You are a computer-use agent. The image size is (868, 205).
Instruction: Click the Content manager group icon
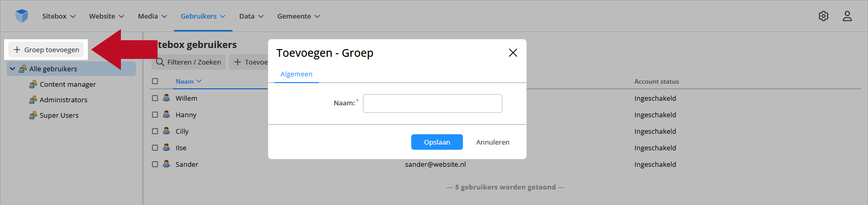pos(33,84)
